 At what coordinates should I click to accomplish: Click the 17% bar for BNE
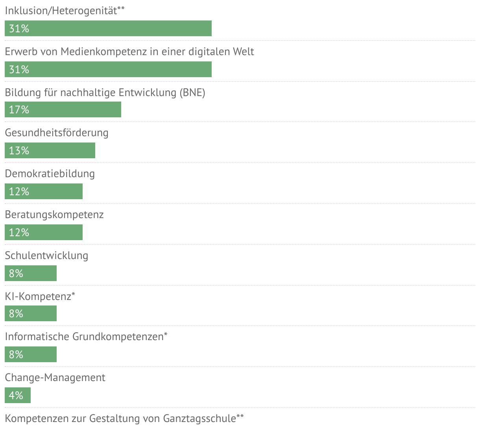click(x=63, y=110)
